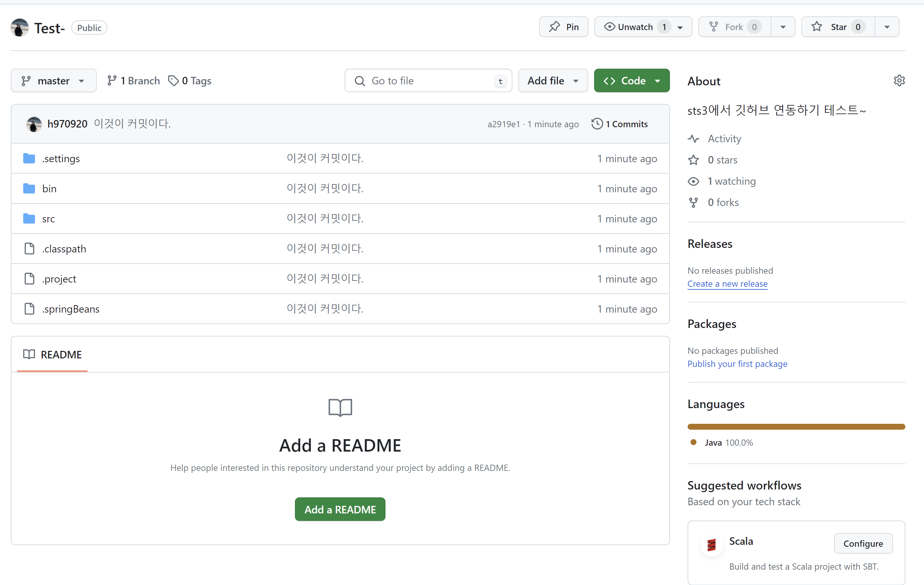Click the file icon for .project
Screen dimensions: 924x585
point(29,279)
